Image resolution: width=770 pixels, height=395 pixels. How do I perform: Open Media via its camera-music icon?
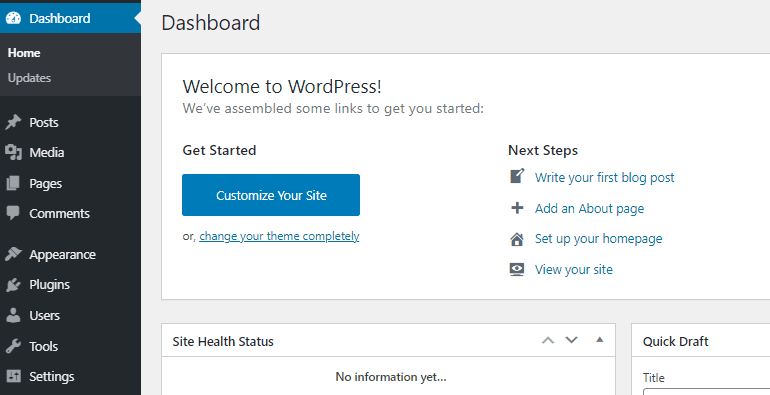point(13,152)
